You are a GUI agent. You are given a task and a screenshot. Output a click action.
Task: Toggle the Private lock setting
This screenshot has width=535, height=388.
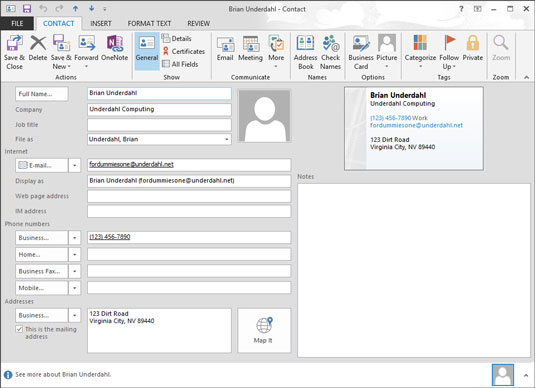473,48
